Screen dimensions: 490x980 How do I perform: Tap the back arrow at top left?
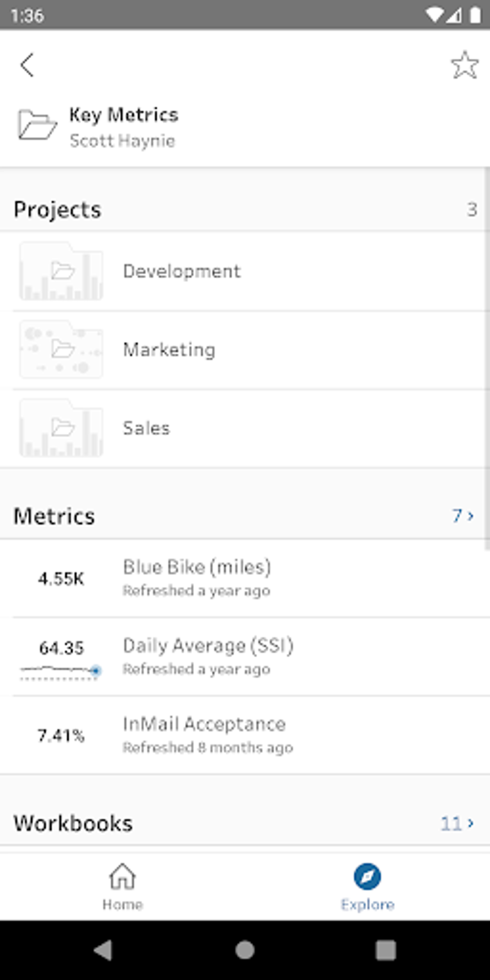pyautogui.click(x=27, y=64)
